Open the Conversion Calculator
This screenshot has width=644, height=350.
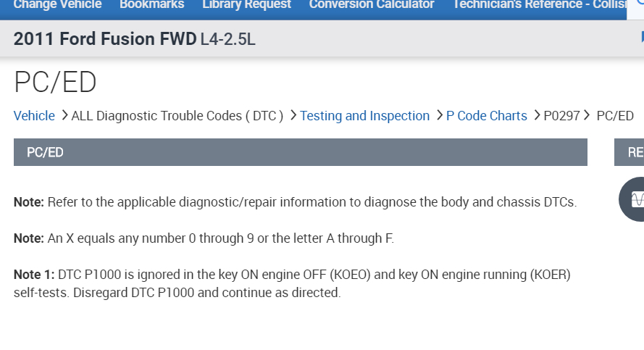[372, 4]
